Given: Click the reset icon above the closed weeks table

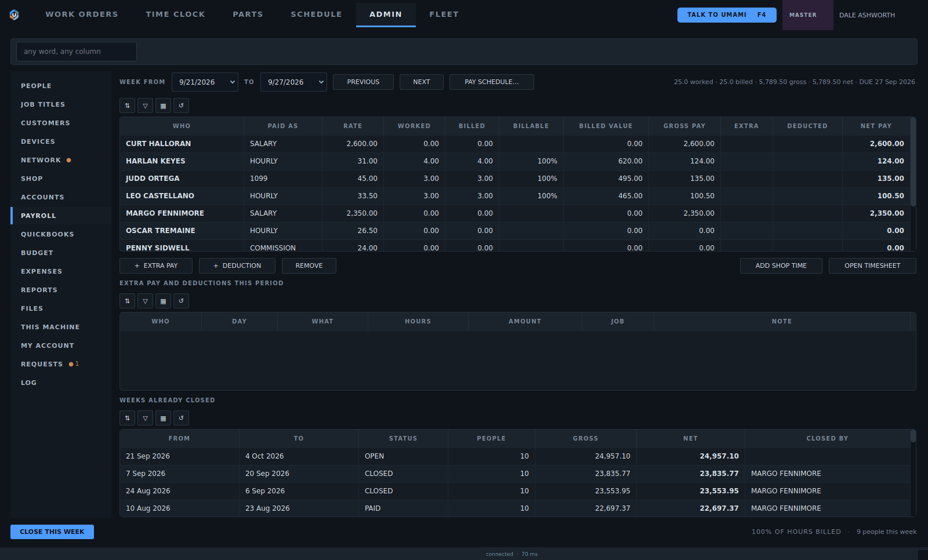Looking at the screenshot, I should click(181, 418).
